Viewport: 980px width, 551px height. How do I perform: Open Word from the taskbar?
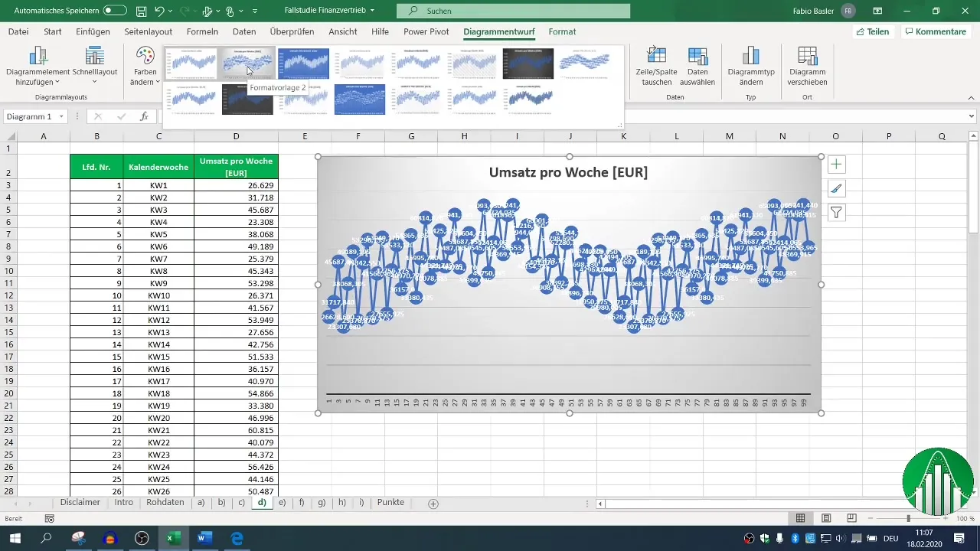point(204,538)
